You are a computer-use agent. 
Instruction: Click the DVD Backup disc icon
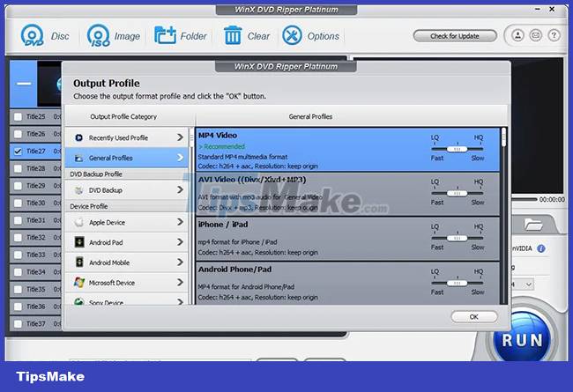[x=78, y=190]
